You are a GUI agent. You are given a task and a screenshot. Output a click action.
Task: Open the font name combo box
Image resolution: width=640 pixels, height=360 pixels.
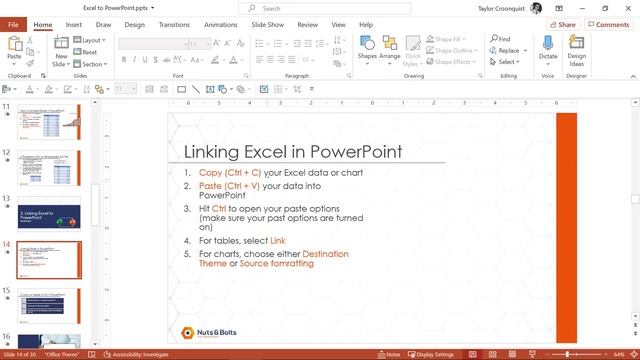(153, 44)
